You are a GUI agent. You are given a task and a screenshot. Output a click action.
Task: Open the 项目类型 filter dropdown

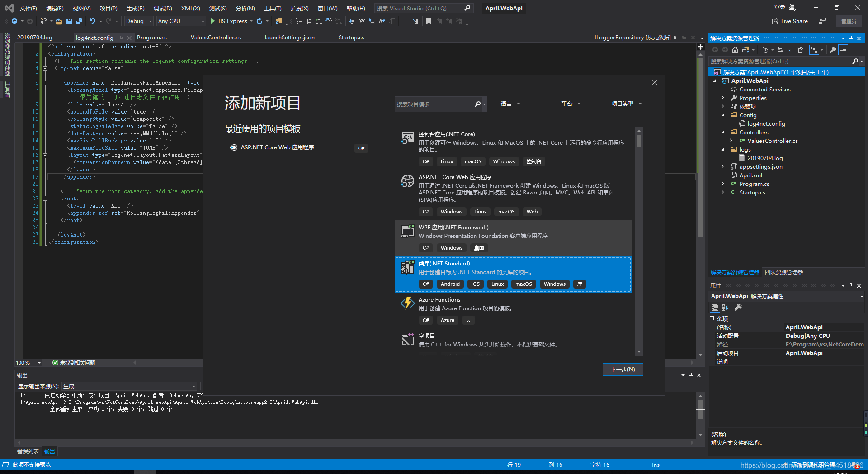[x=627, y=104]
